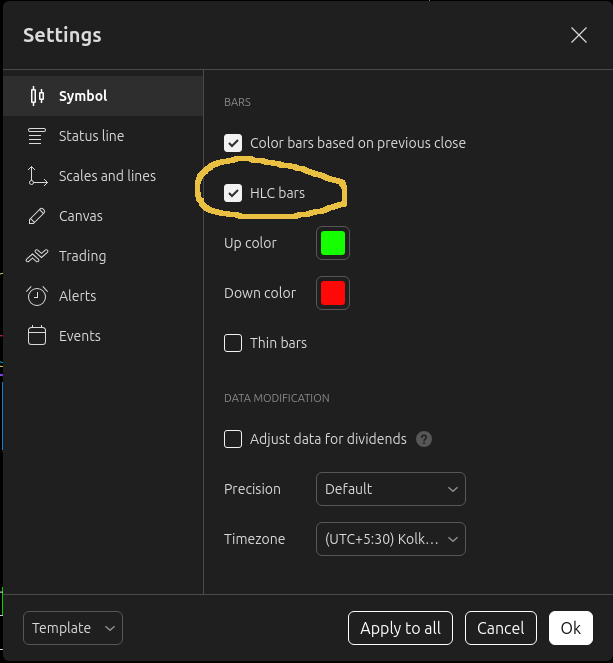Click the Alerts clock icon
613x663 pixels.
pyautogui.click(x=37, y=296)
